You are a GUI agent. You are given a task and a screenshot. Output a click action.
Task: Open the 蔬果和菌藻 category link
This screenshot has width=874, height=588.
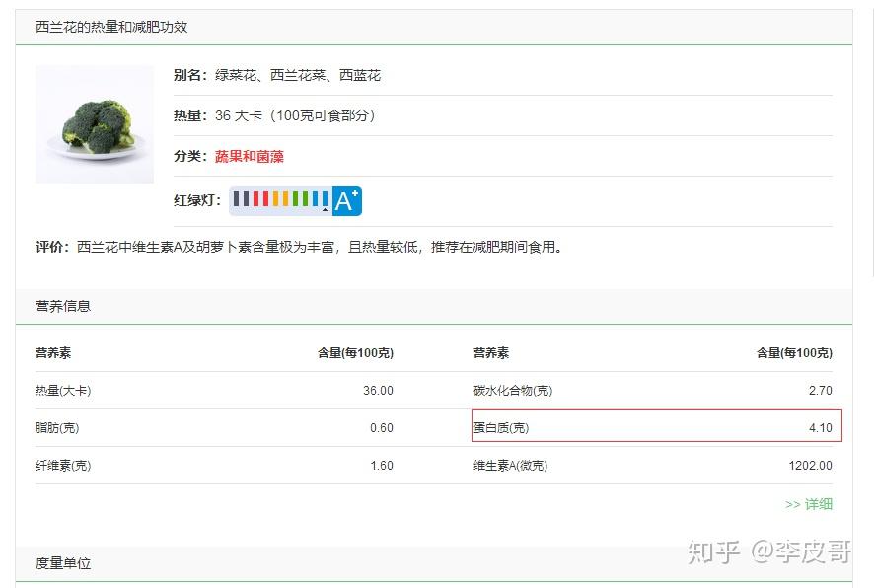pos(250,157)
